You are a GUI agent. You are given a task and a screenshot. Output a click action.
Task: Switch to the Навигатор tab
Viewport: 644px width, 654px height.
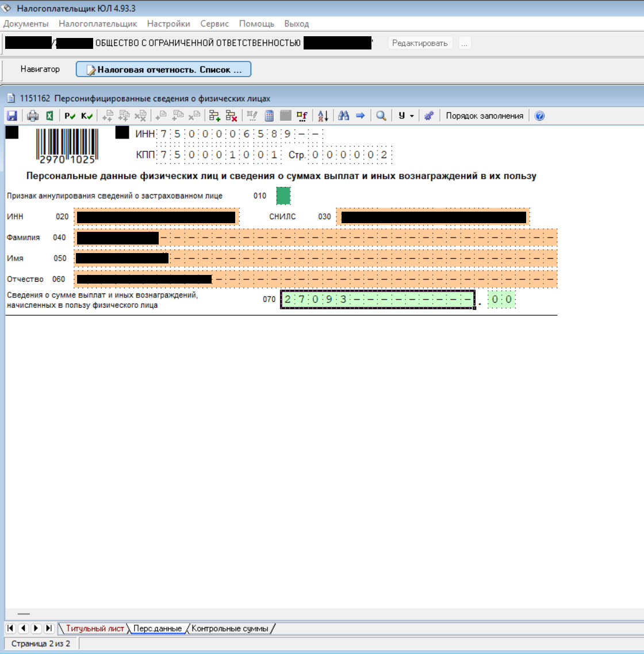point(40,69)
